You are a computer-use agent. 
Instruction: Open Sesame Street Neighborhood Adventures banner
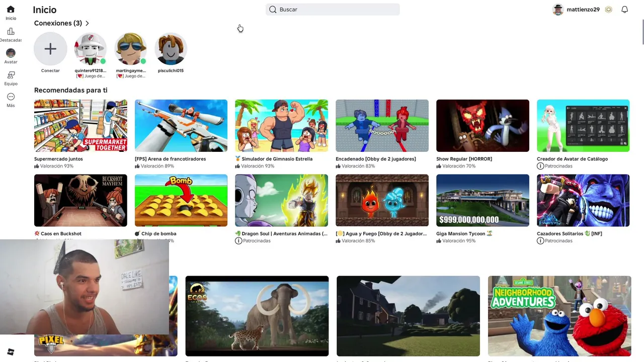tap(559, 316)
